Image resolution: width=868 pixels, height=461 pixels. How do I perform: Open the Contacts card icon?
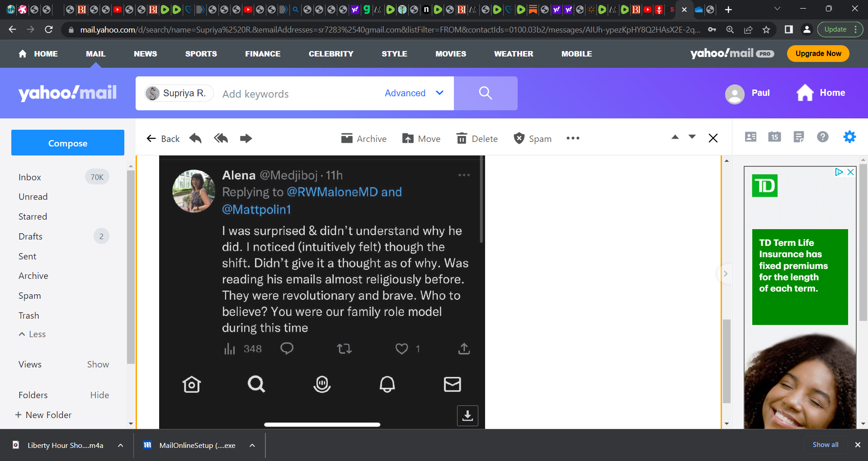(x=750, y=137)
